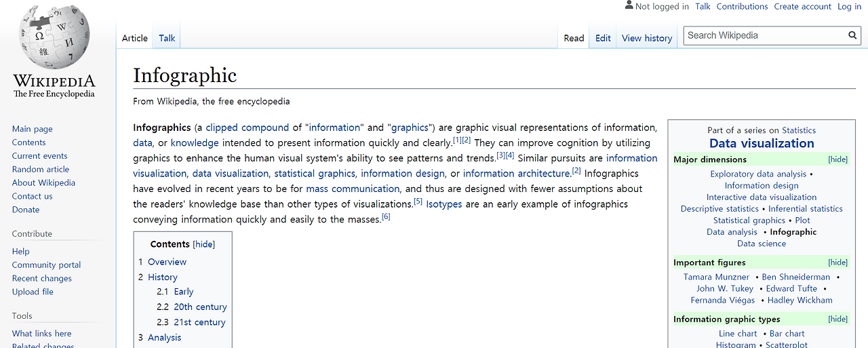
Task: Jump to 1 Overview in contents
Action: (162, 262)
